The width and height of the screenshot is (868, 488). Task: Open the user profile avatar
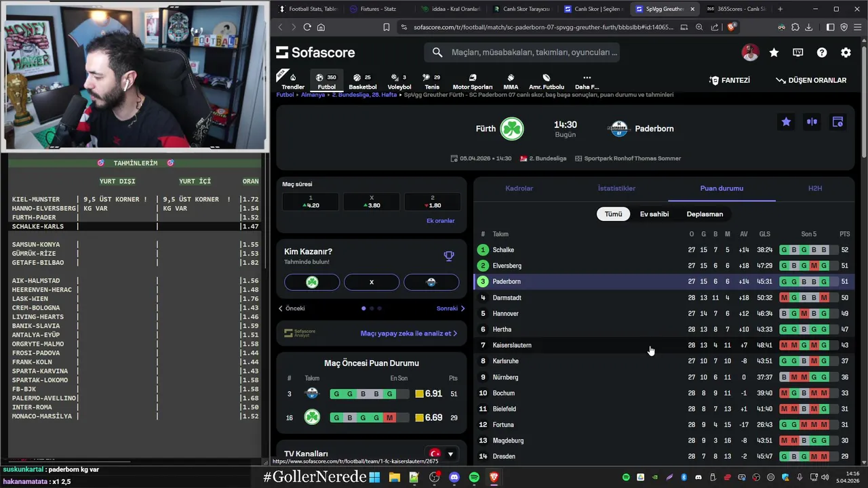click(750, 52)
